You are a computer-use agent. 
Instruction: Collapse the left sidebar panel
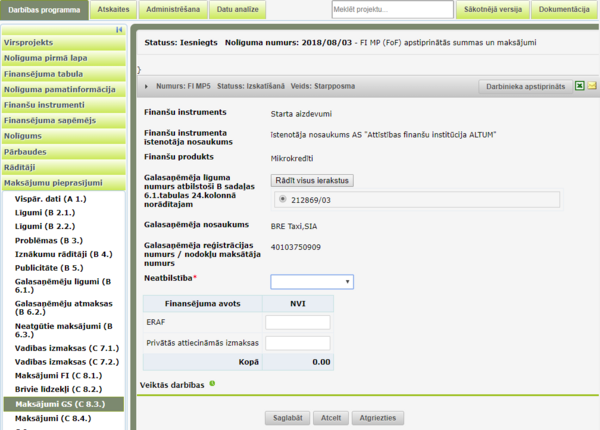click(119, 30)
